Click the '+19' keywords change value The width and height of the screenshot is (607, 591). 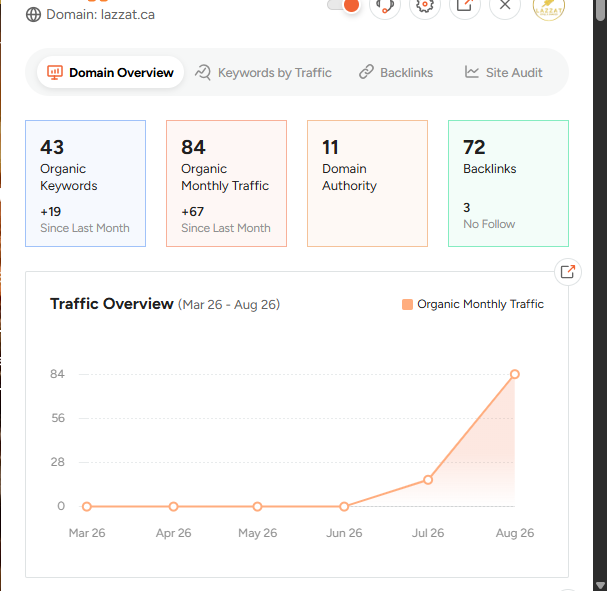pos(51,212)
